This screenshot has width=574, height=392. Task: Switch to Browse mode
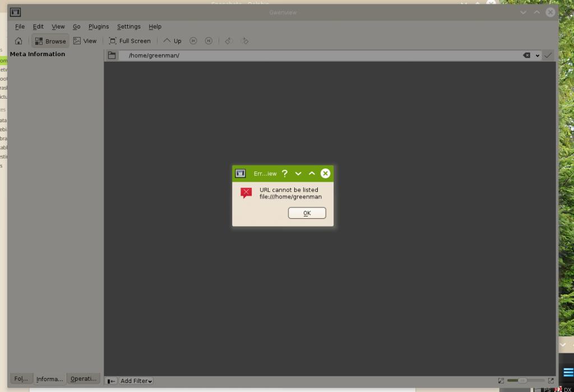pyautogui.click(x=50, y=41)
